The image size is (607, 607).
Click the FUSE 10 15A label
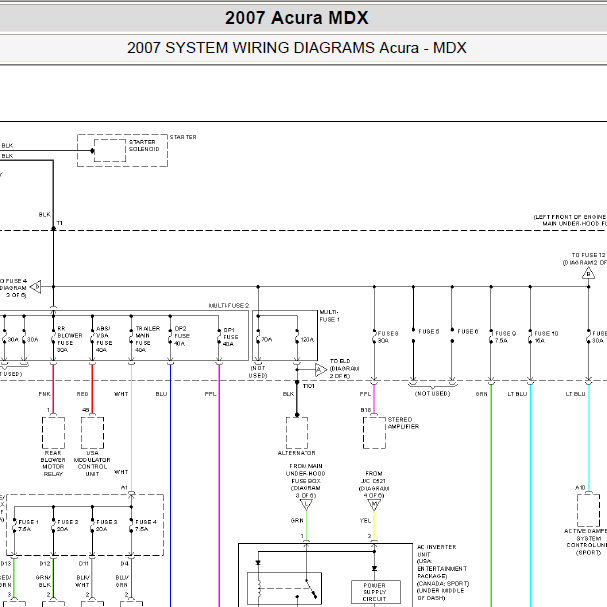[546, 337]
